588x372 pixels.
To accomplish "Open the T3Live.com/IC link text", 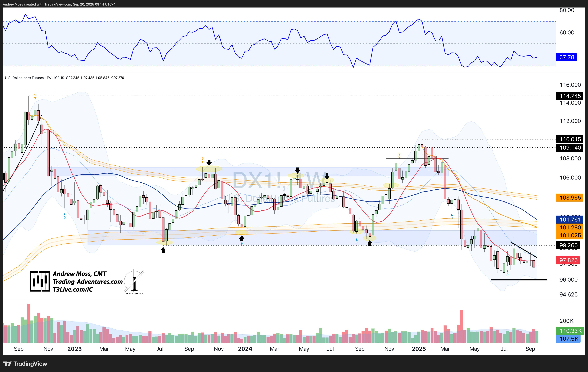I will pyautogui.click(x=73, y=289).
